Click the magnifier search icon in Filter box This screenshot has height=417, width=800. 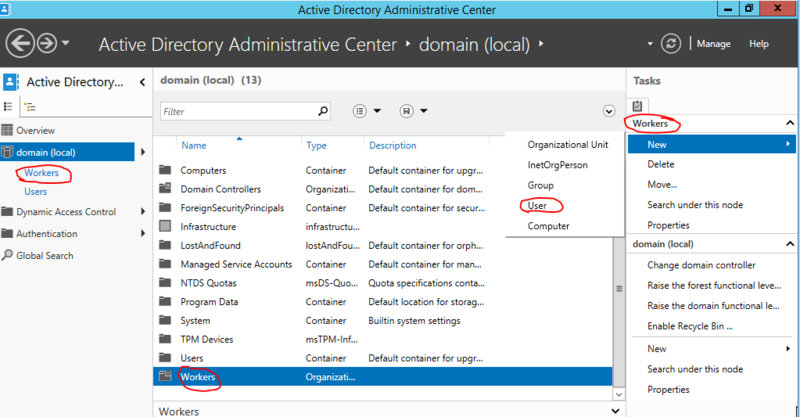point(323,111)
